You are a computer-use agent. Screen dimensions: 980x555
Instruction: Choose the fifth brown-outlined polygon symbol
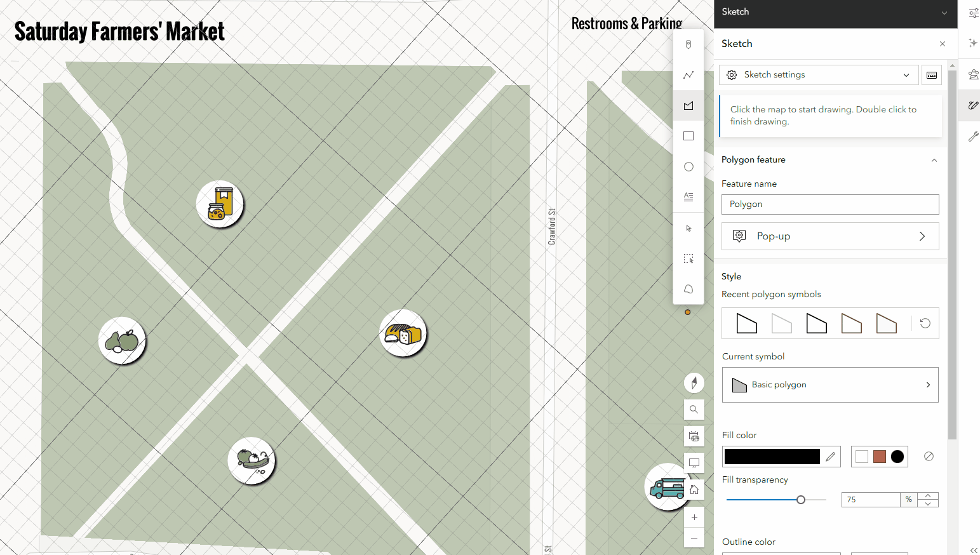point(887,323)
